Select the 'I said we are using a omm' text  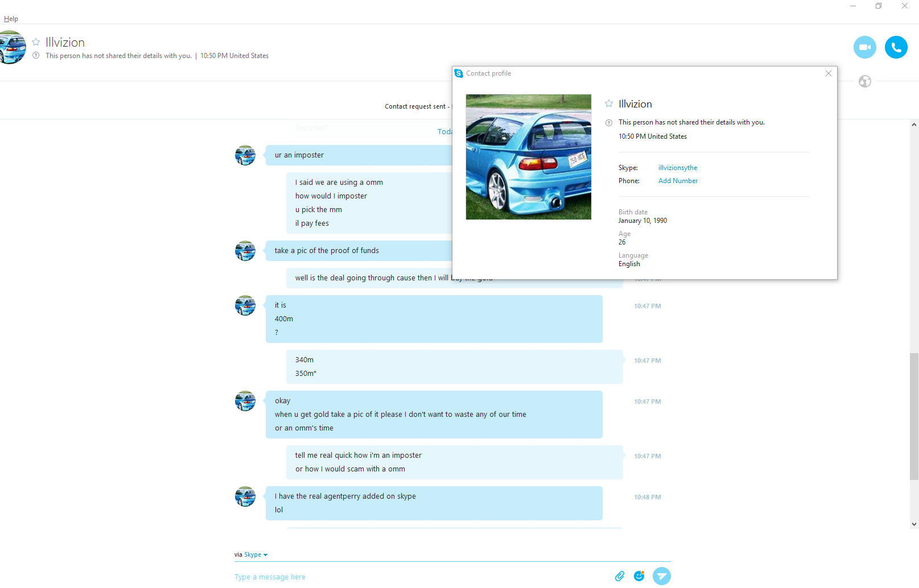[x=339, y=183]
